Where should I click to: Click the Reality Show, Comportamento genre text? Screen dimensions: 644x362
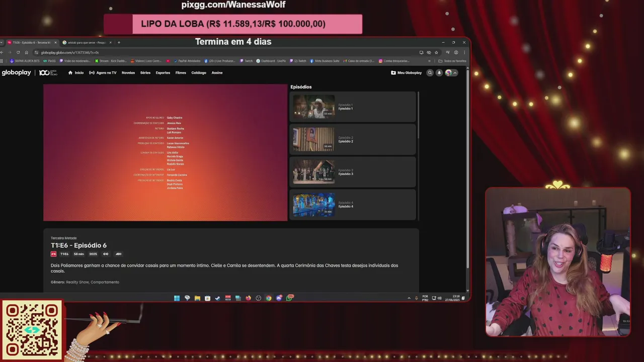tap(93, 282)
